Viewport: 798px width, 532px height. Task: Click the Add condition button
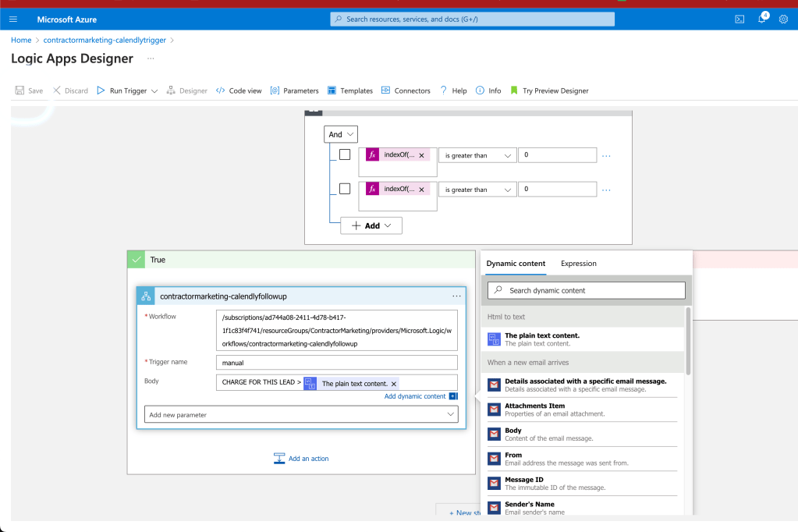point(371,225)
